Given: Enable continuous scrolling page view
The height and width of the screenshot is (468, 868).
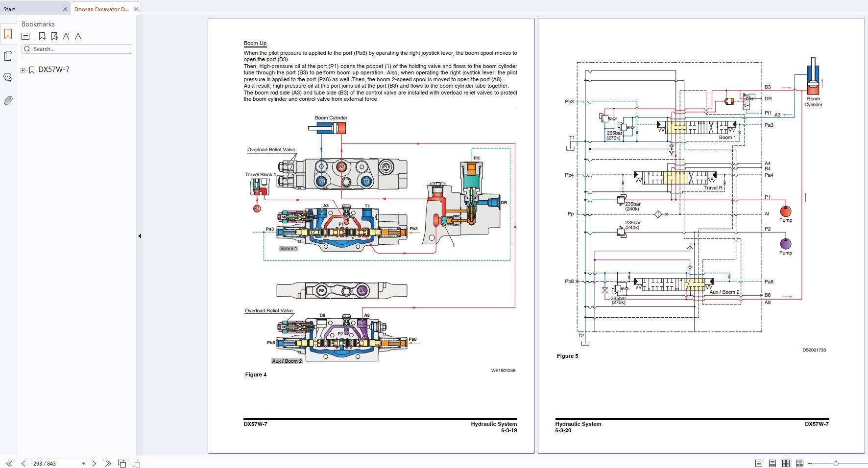Looking at the screenshot, I should coord(772,463).
